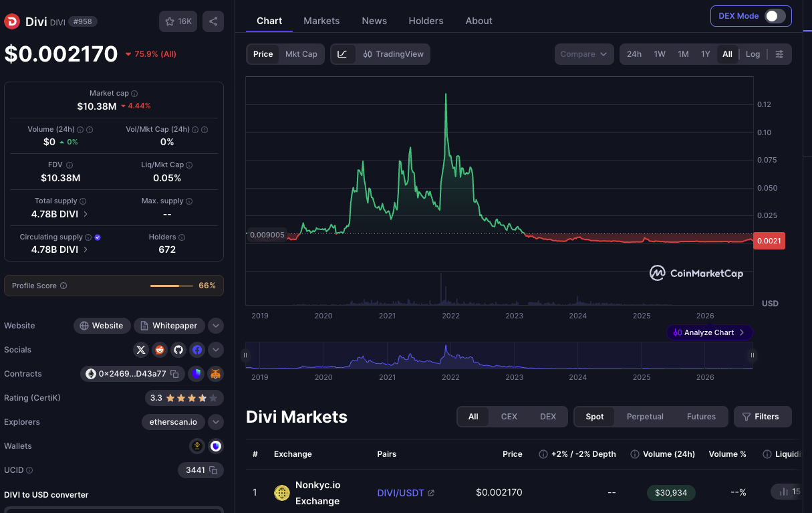This screenshot has height=513, width=812.
Task: Expand more explorers chevron
Action: (x=215, y=422)
